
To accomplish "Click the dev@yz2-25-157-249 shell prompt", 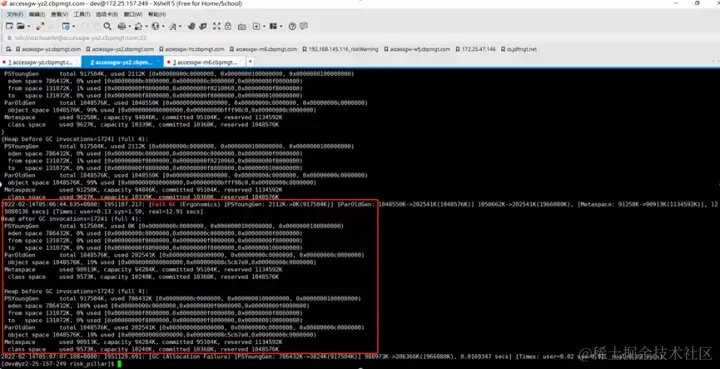I will pos(58,364).
